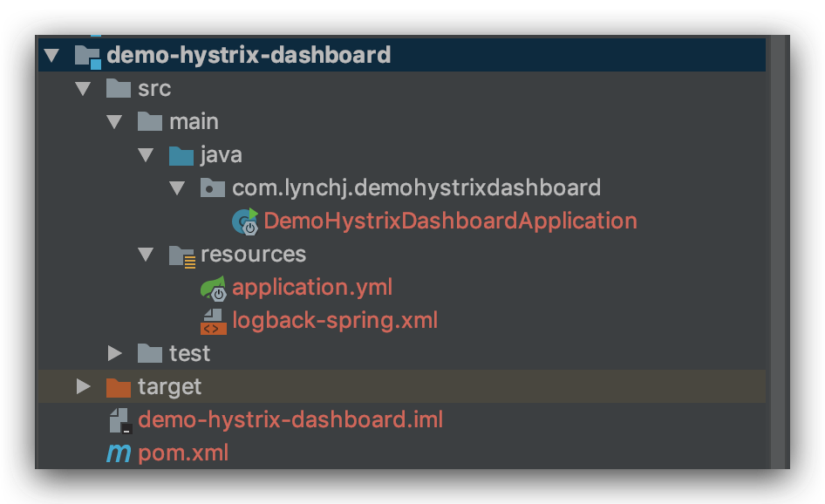
Task: Select the pom.xml file name
Action: (x=183, y=453)
